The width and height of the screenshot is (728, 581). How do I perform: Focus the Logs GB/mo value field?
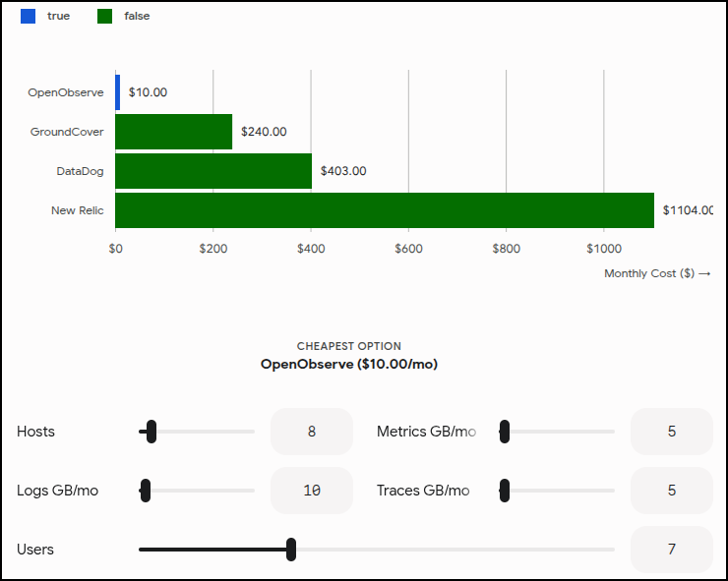tap(312, 491)
